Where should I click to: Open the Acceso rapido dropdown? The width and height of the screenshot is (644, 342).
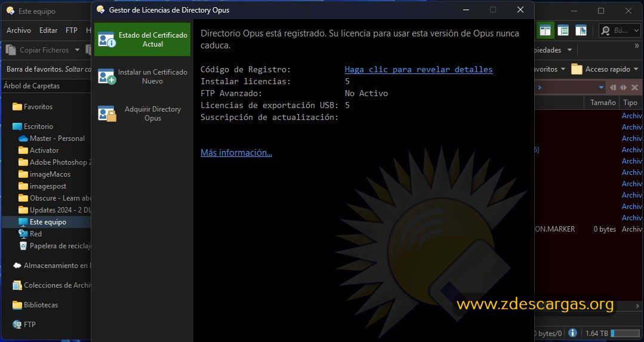pos(636,69)
